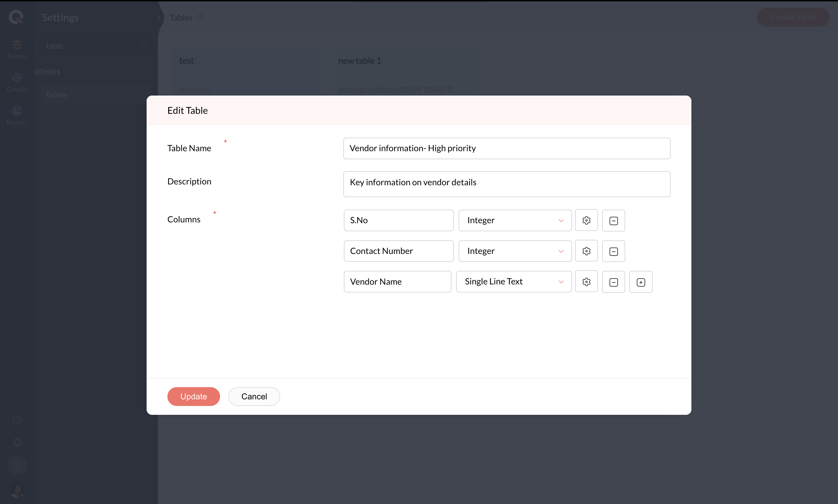Open Boards from the left sidebar
The image size is (838, 504).
[x=17, y=49]
